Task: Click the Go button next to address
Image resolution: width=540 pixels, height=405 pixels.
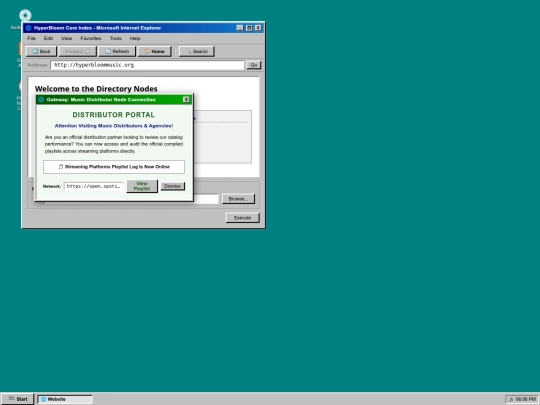Action: coord(254,65)
